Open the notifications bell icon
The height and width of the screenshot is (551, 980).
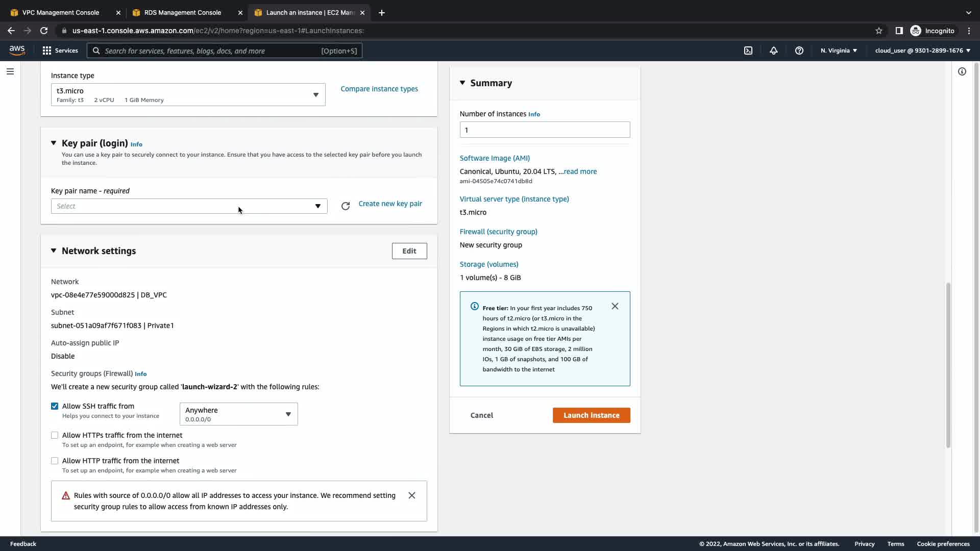pyautogui.click(x=774, y=51)
